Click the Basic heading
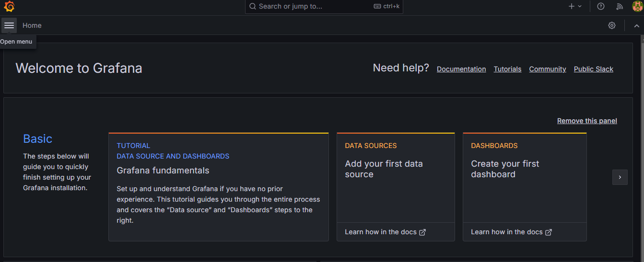644x262 pixels. (x=38, y=139)
